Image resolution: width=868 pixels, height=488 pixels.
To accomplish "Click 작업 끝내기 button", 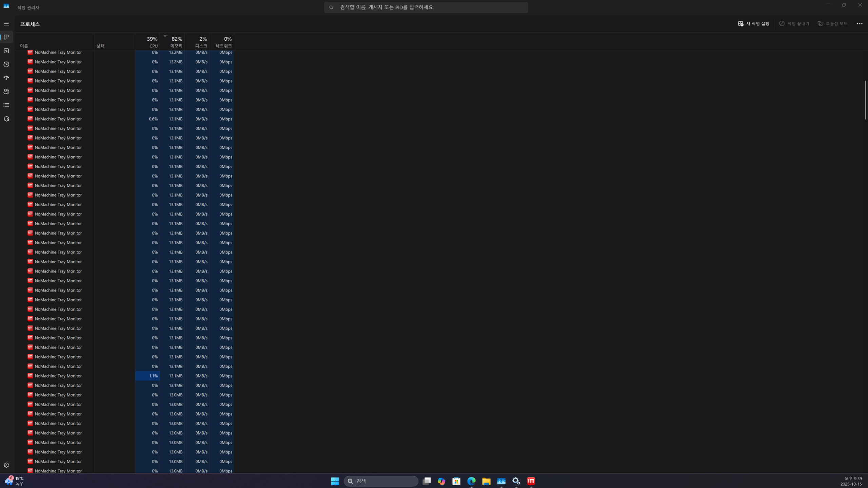I will pyautogui.click(x=794, y=24).
